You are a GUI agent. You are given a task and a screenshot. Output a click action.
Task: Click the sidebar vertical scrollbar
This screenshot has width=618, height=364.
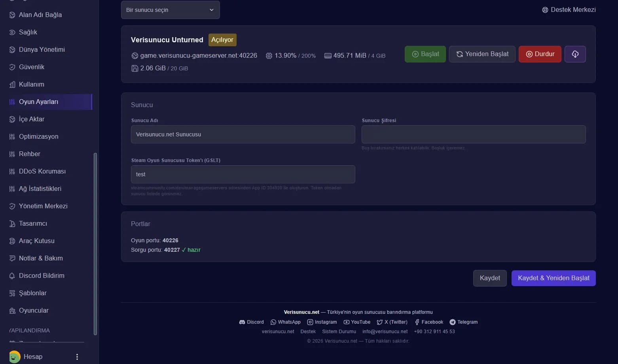(x=95, y=244)
